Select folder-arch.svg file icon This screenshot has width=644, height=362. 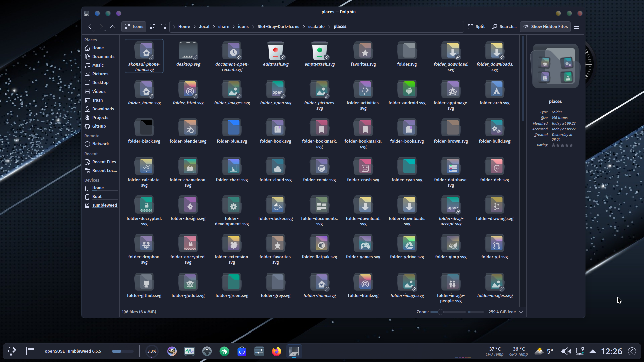tap(495, 89)
